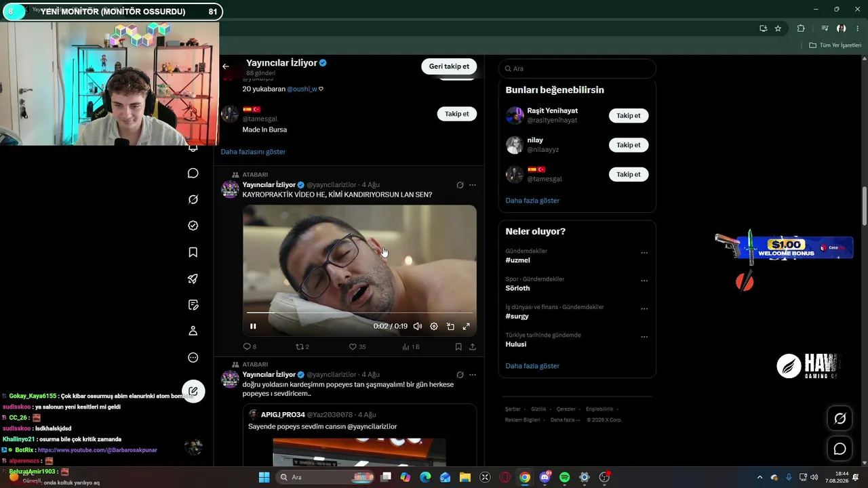
Task: Click Gizlilik in the footer
Action: (538, 409)
